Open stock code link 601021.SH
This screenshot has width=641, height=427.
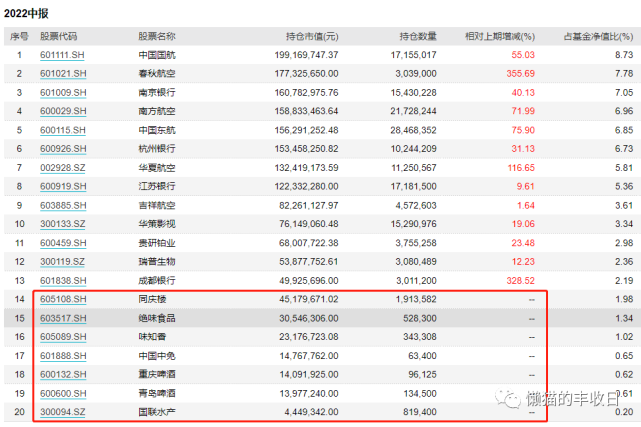(63, 74)
